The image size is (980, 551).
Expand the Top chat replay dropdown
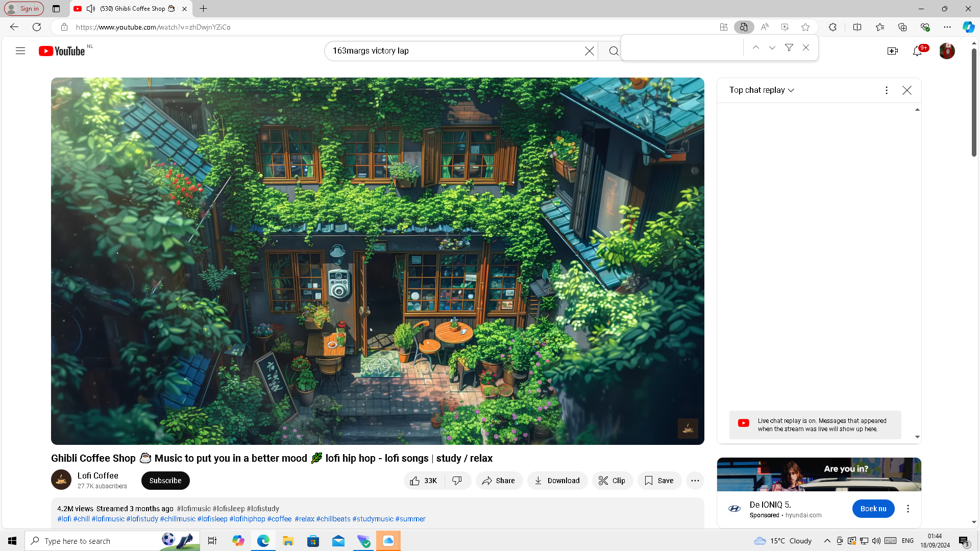point(762,90)
